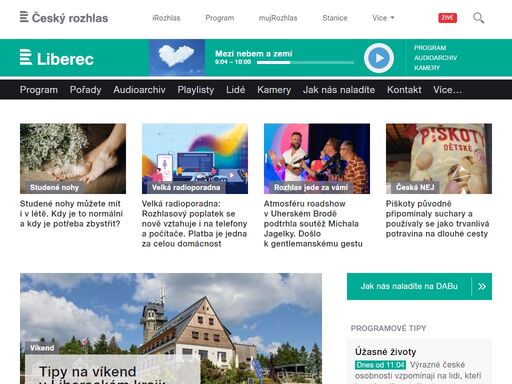
Task: Click the Liberec station logo
Action: (x=57, y=58)
